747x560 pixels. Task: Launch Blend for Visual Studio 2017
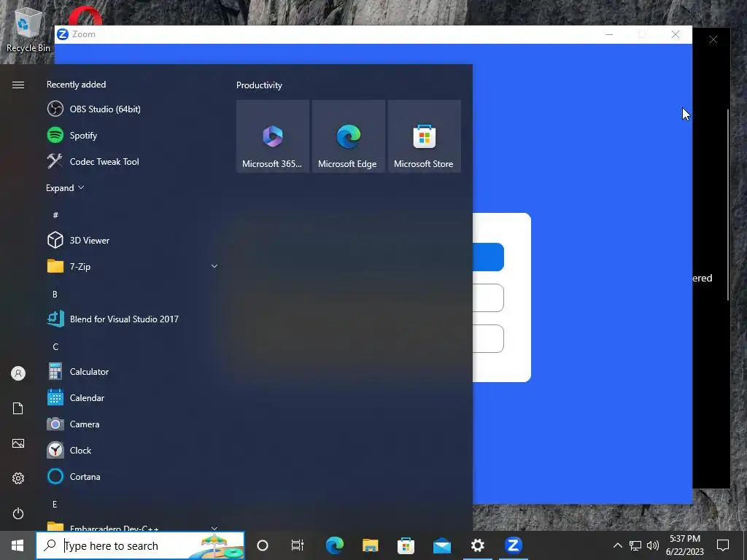pyautogui.click(x=133, y=319)
